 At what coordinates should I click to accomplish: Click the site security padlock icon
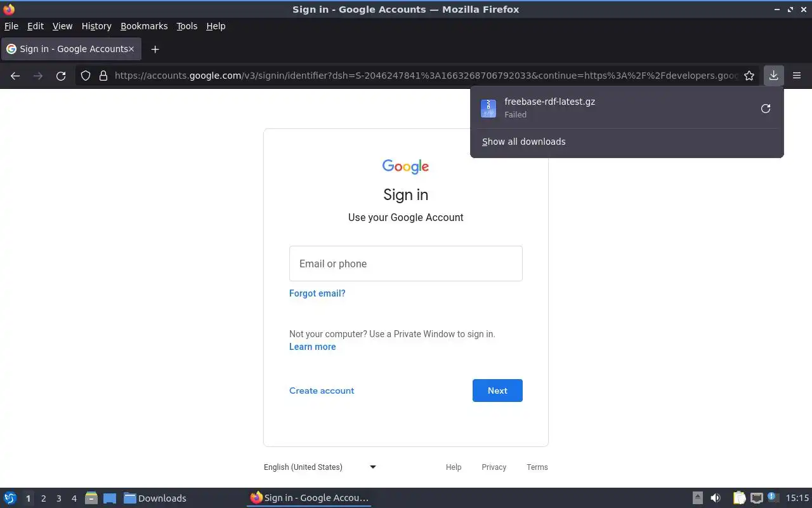[x=103, y=76]
